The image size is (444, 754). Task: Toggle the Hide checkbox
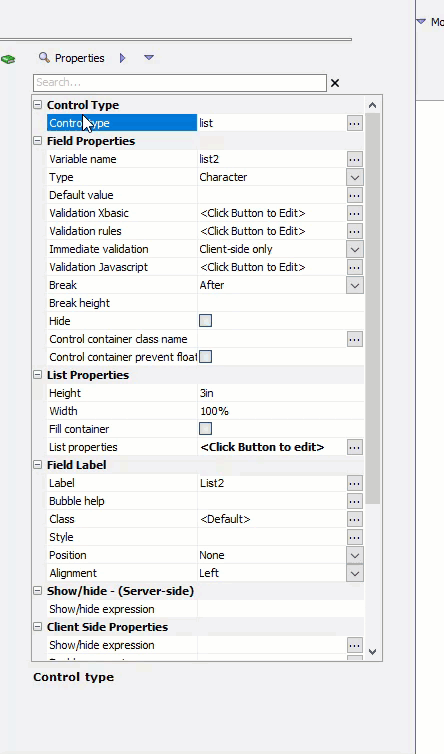205,321
